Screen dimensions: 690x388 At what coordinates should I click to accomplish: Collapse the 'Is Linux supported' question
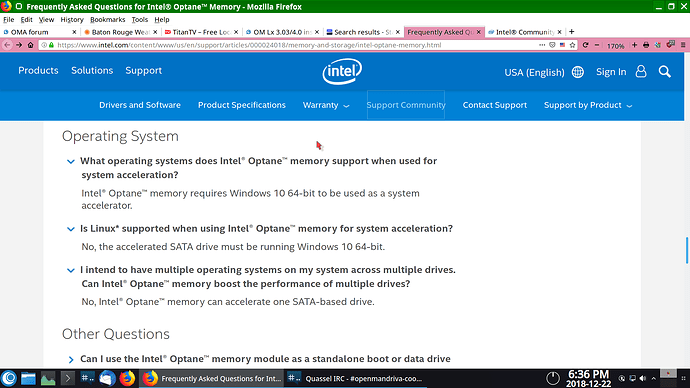(70, 229)
